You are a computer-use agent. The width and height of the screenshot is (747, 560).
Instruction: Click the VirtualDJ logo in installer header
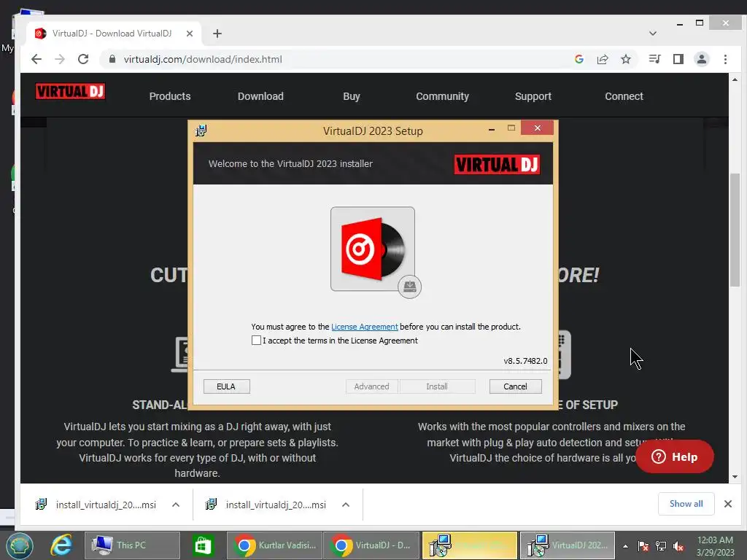(x=497, y=164)
